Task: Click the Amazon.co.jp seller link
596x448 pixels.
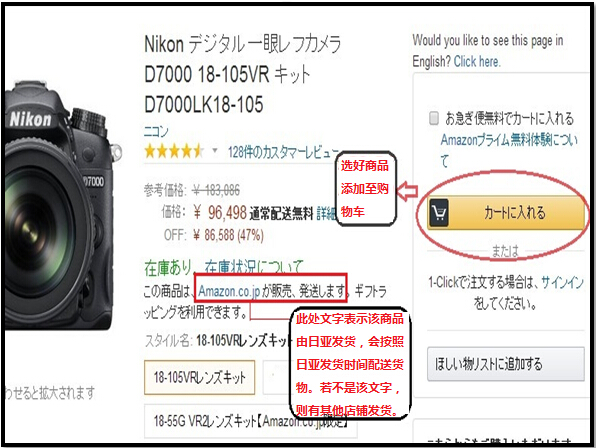Action: [229, 291]
